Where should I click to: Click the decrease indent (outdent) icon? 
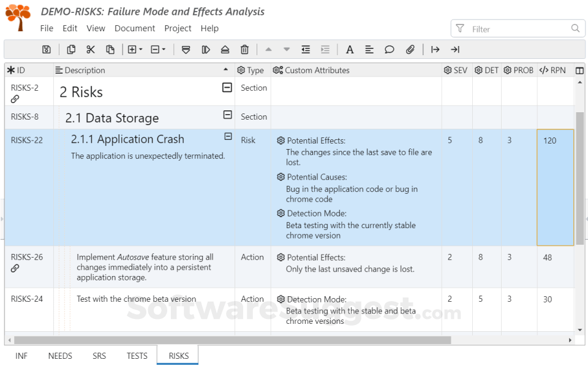306,50
